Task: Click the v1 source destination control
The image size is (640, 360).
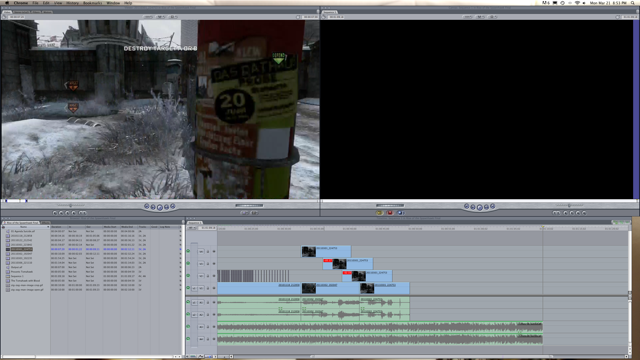Action: coord(194,288)
